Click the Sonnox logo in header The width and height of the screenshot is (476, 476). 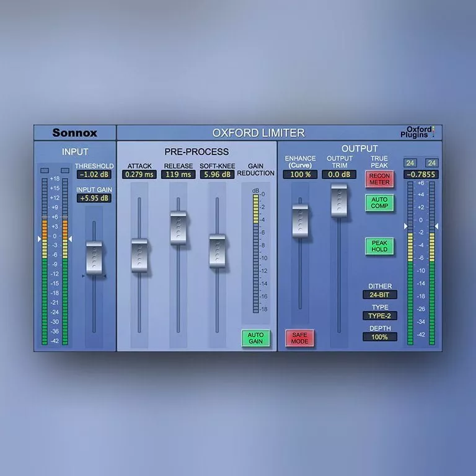coord(74,133)
